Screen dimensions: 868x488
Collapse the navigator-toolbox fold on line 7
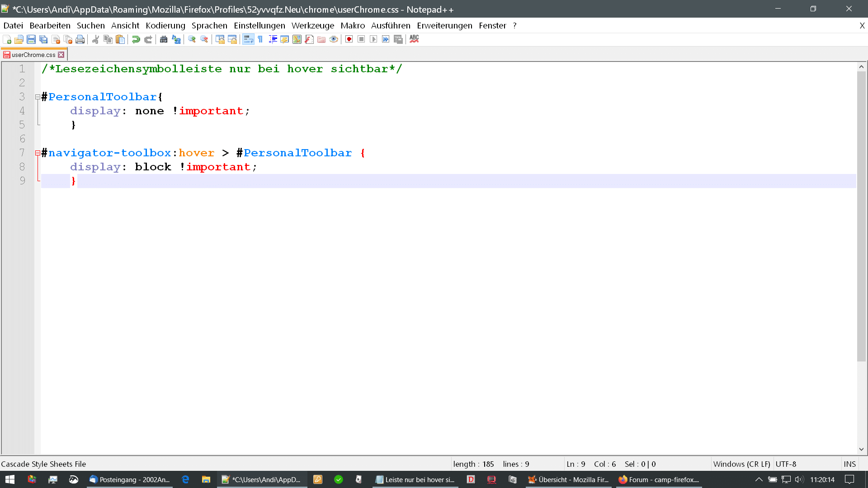click(38, 153)
